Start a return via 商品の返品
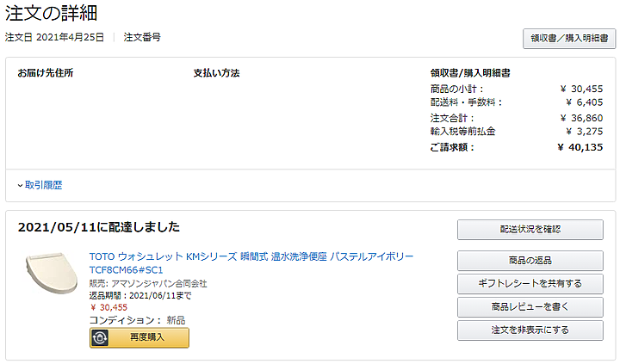 point(530,261)
